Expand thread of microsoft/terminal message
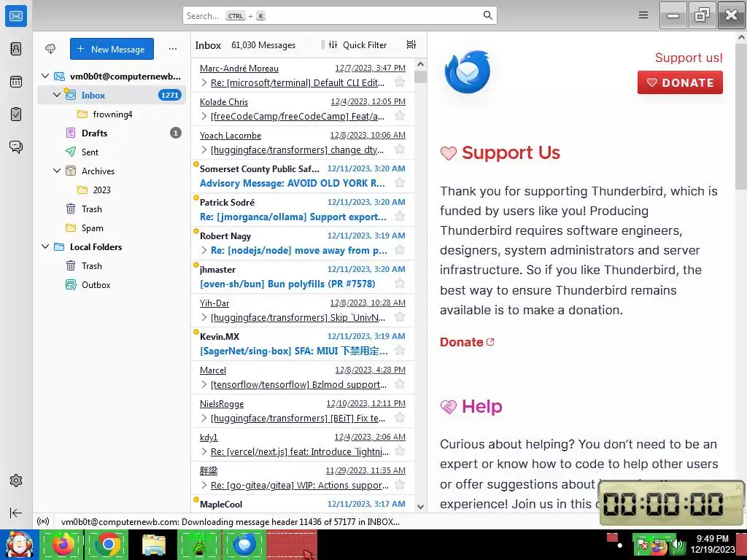 [204, 83]
